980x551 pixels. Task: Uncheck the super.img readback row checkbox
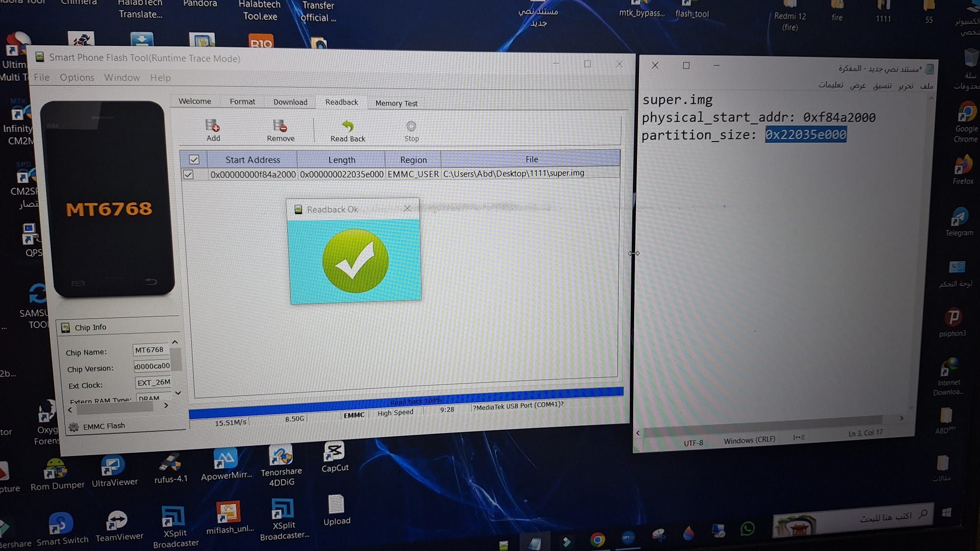(x=188, y=174)
